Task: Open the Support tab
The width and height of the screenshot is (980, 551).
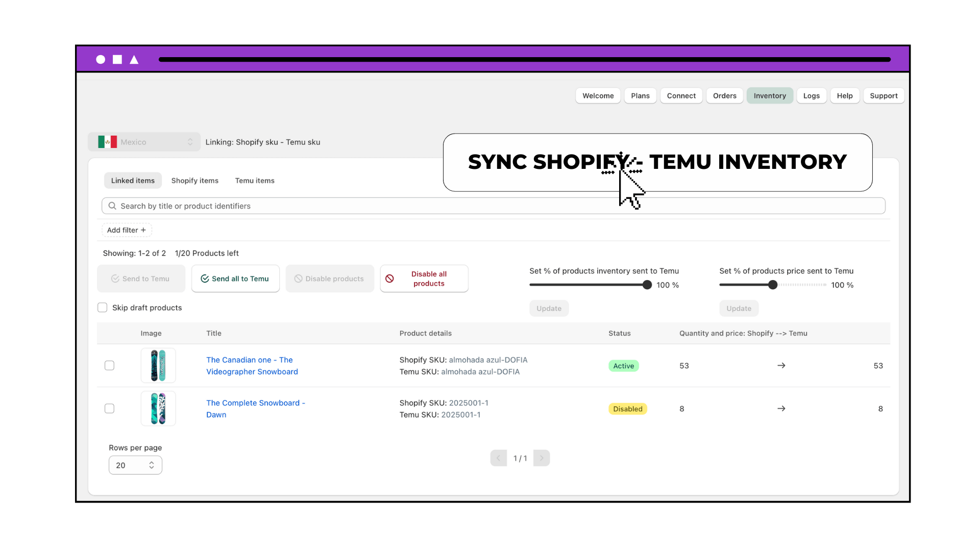Action: click(884, 96)
